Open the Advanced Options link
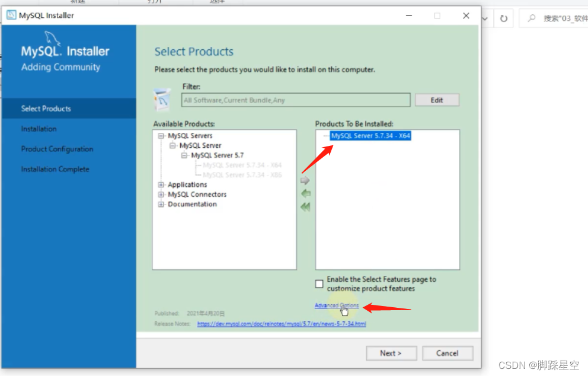 [x=336, y=305]
